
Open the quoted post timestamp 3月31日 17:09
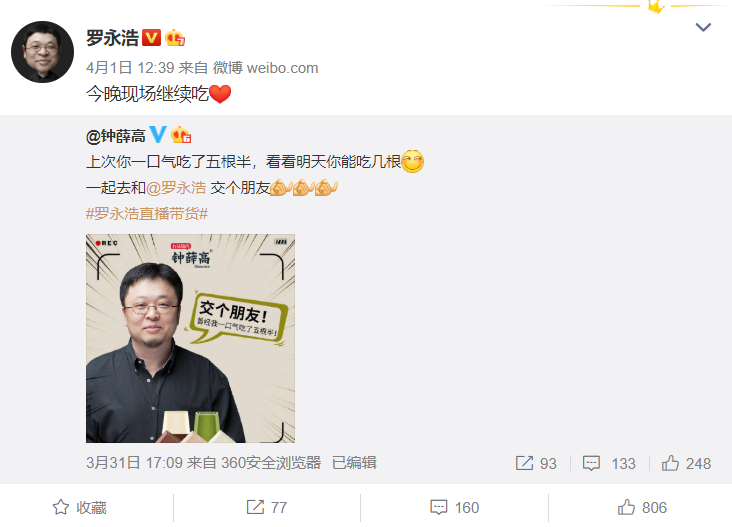click(134, 463)
